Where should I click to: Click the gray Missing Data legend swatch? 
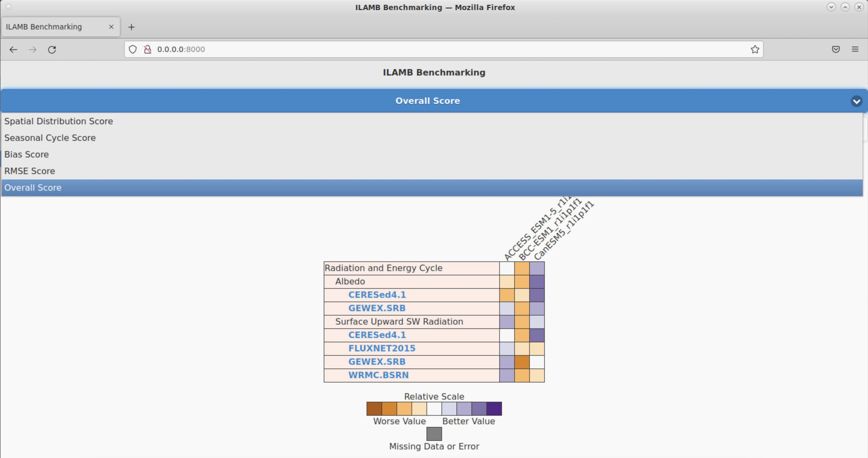434,434
